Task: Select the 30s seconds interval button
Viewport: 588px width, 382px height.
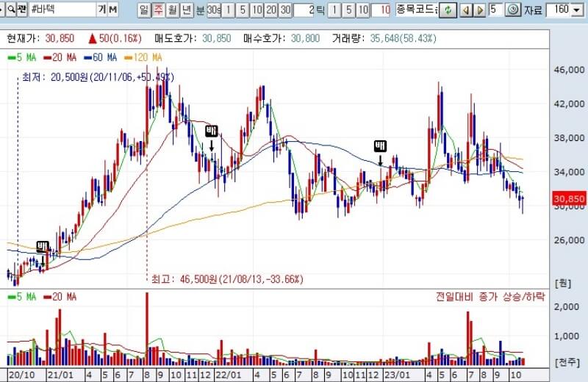Action: [214, 10]
